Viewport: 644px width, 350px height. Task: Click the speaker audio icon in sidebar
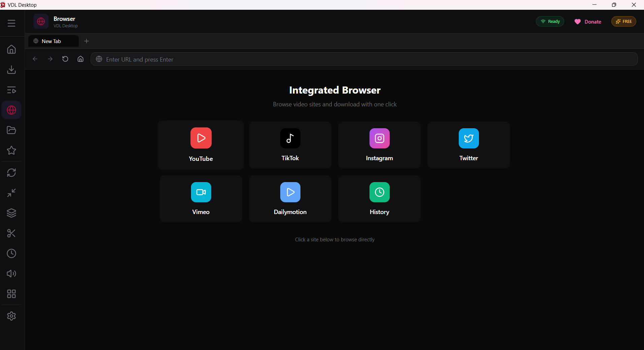pyautogui.click(x=11, y=274)
